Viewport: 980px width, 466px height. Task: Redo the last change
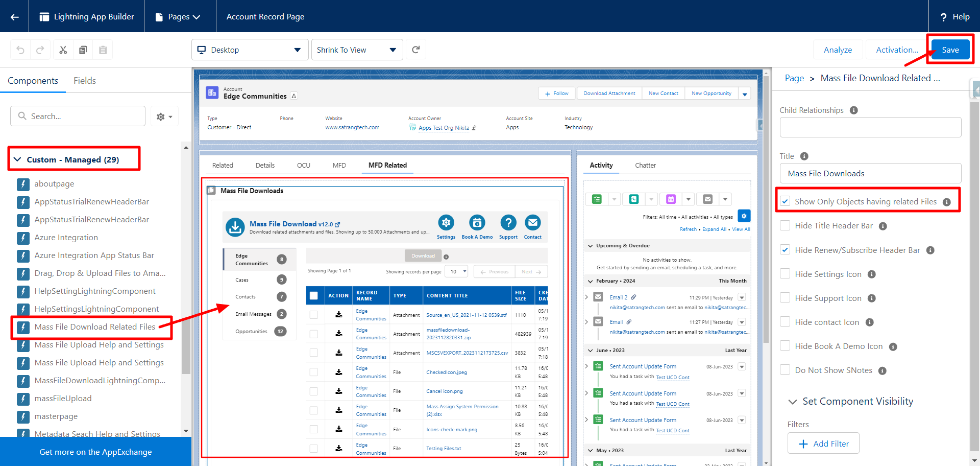coord(40,50)
